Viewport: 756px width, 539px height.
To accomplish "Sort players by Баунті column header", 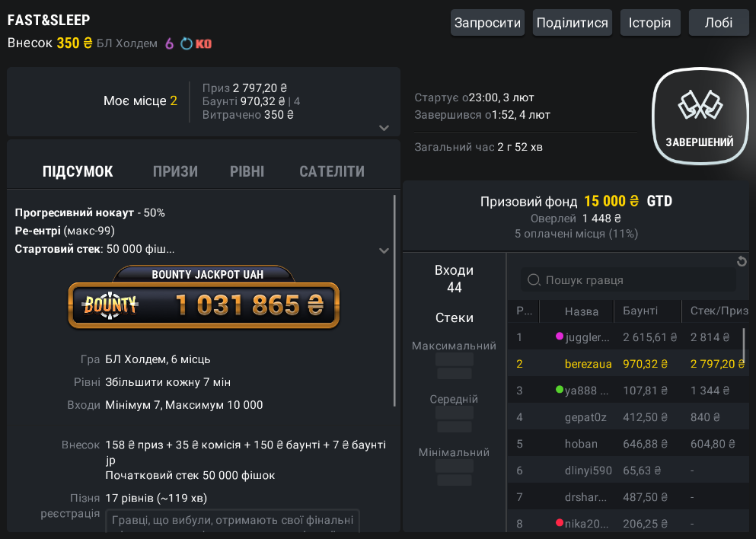I will pyautogui.click(x=640, y=311).
